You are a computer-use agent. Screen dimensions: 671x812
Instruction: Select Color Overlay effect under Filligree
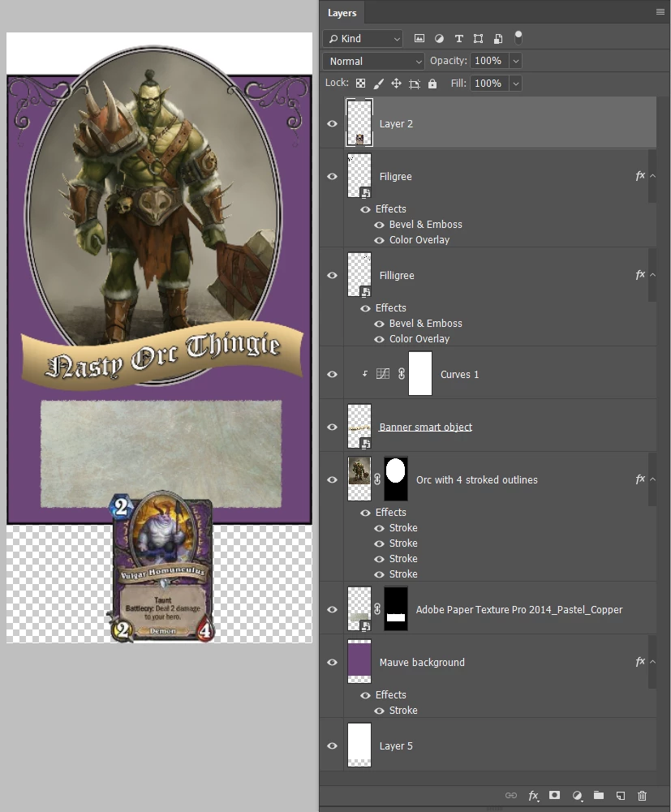(x=419, y=339)
